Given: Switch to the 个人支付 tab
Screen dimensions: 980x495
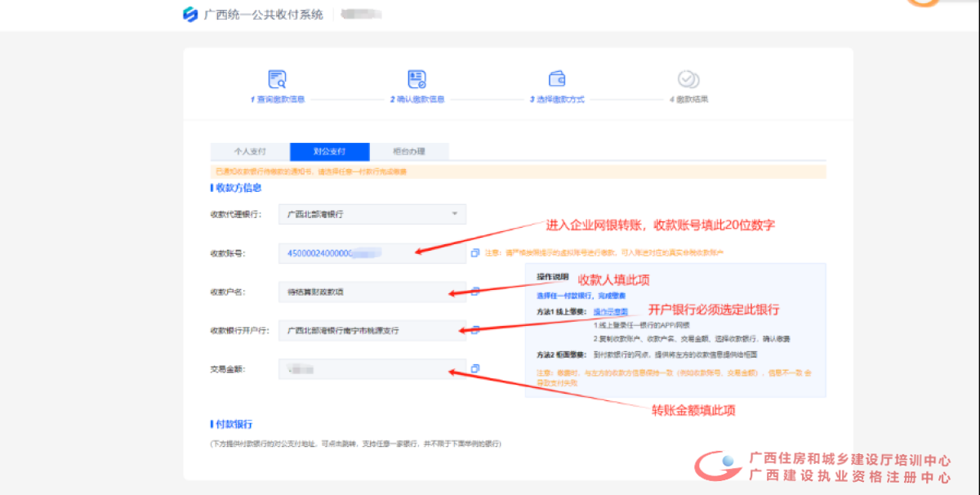Looking at the screenshot, I should point(250,151).
